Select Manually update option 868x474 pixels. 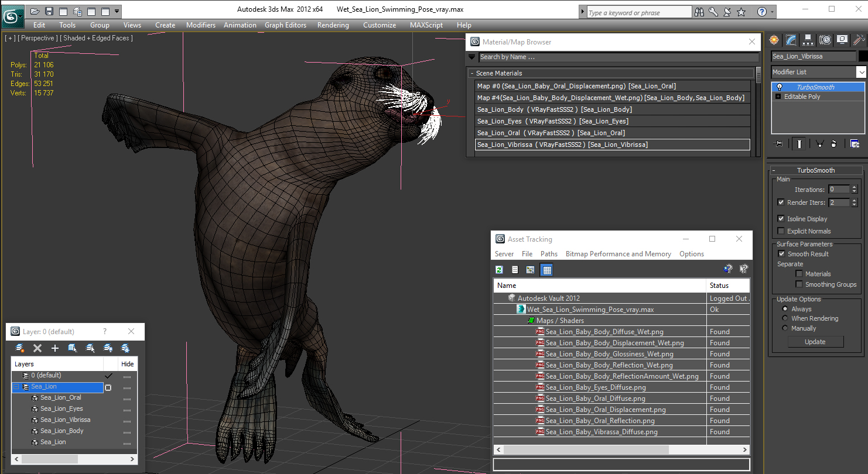(x=785, y=328)
